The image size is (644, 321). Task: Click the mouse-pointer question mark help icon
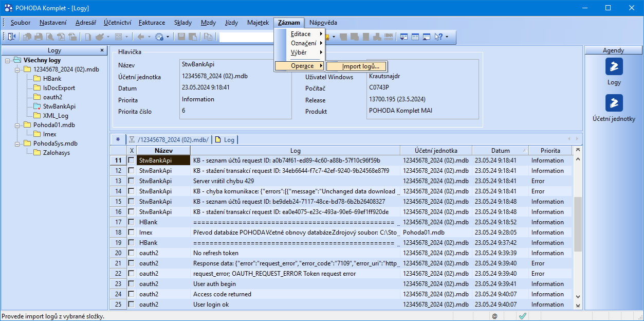pyautogui.click(x=439, y=37)
